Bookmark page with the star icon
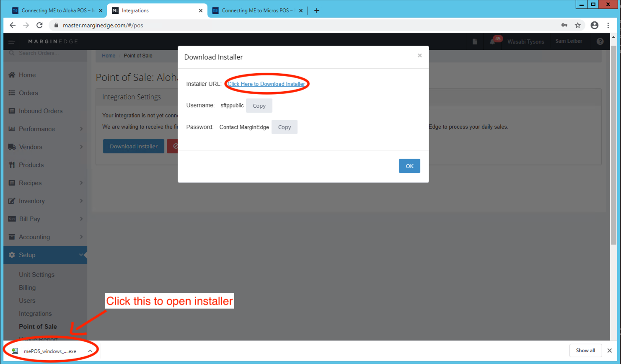This screenshot has height=364, width=621. (578, 25)
